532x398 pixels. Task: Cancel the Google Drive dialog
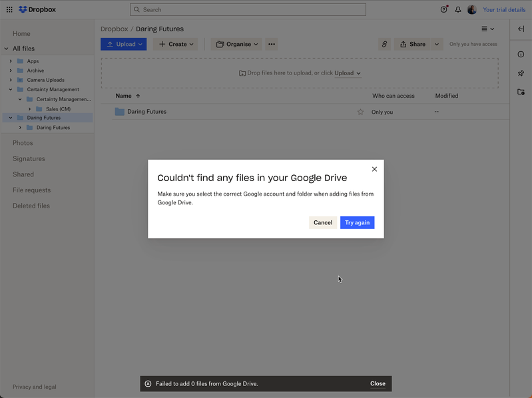coord(323,223)
